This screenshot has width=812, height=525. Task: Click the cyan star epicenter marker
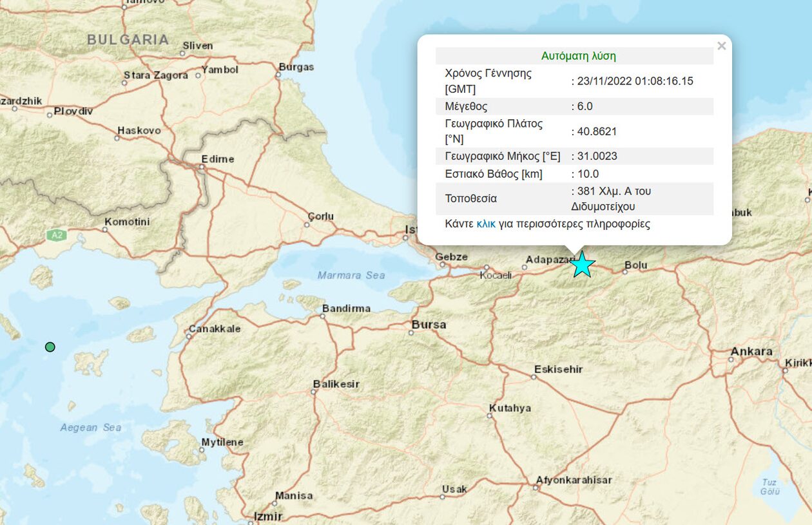pos(582,265)
